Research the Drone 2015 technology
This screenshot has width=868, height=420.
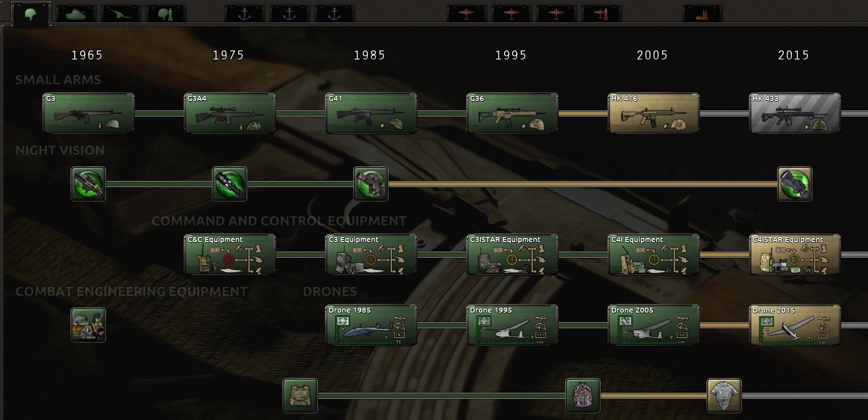(x=795, y=325)
